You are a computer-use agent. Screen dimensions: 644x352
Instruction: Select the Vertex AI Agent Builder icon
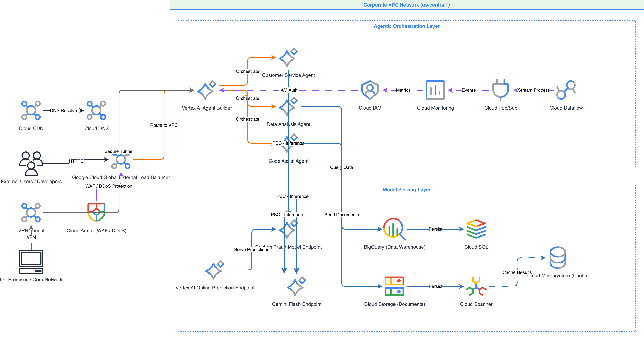206,90
